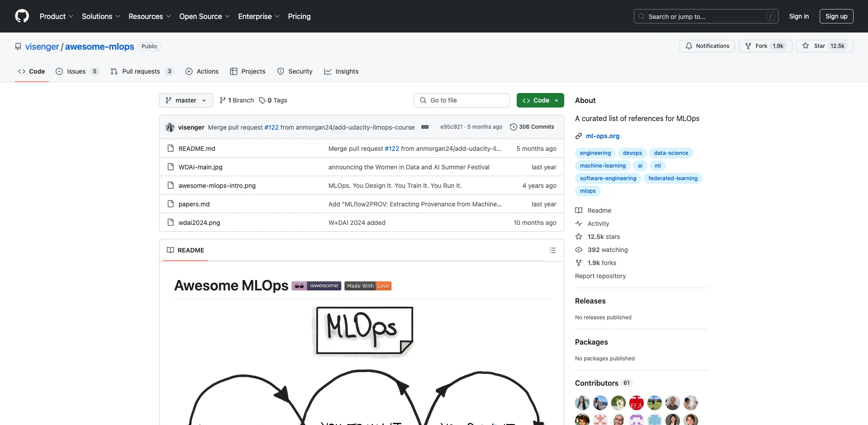Open the master branch selector dropdown
This screenshot has height=425, width=868.
[186, 100]
